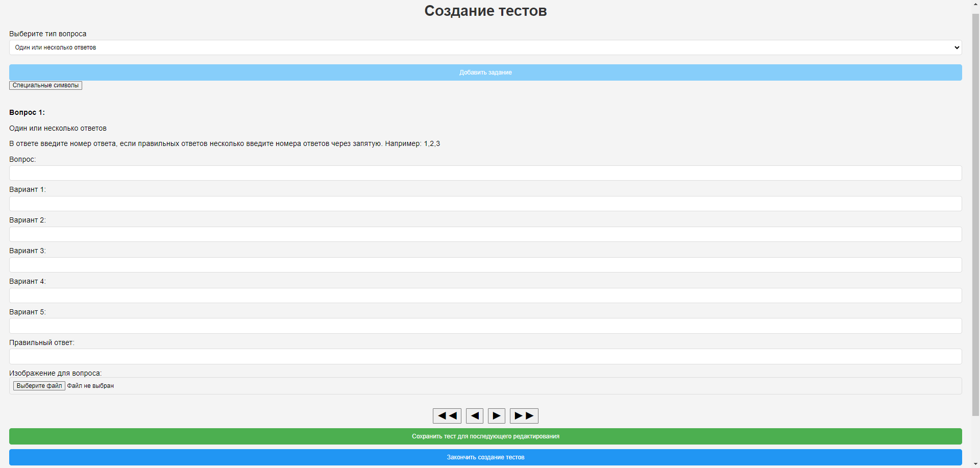Click the page vertical scrollbar

[x=975, y=204]
